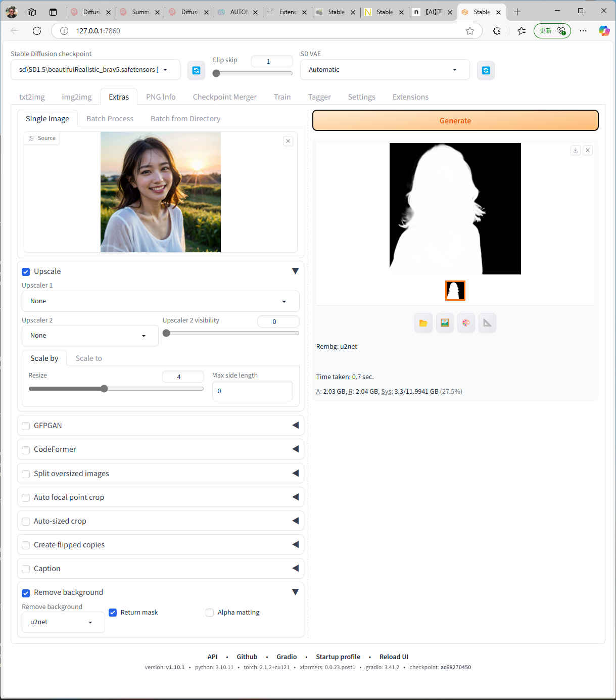Refresh the Stable Diffusion checkpoint list
This screenshot has height=700, width=616.
point(196,70)
